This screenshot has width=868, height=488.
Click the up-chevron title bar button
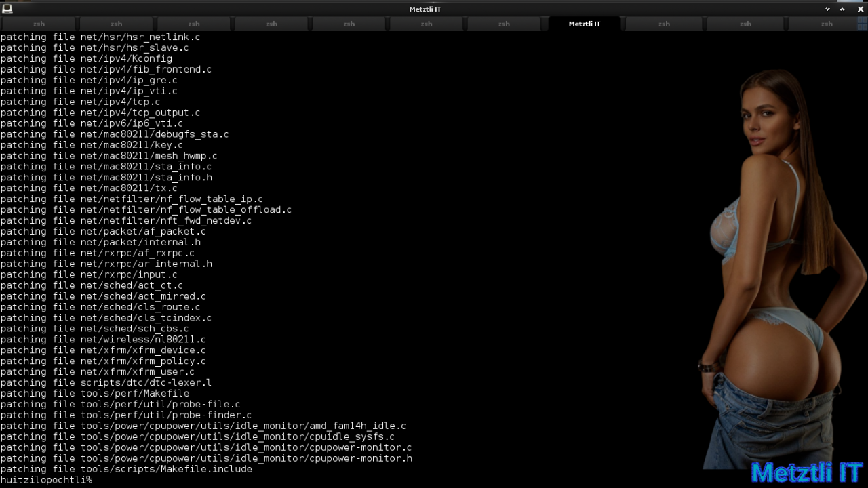click(842, 9)
